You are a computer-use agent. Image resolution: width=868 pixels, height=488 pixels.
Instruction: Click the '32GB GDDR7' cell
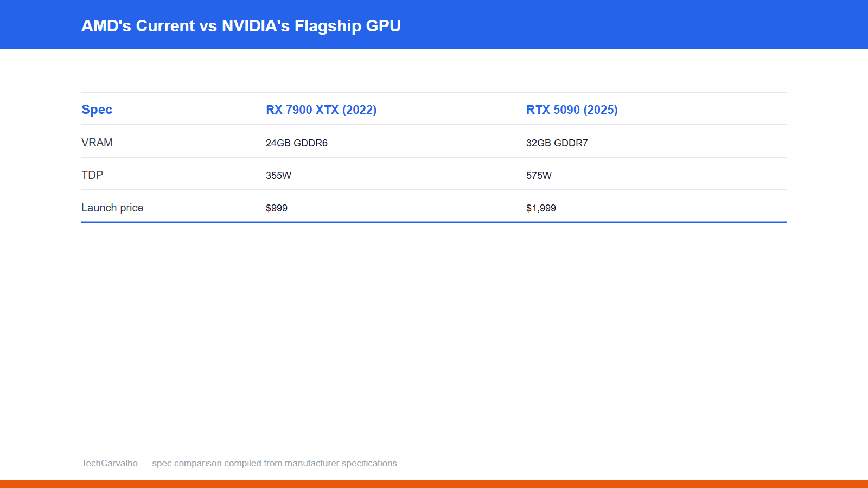[x=557, y=143]
